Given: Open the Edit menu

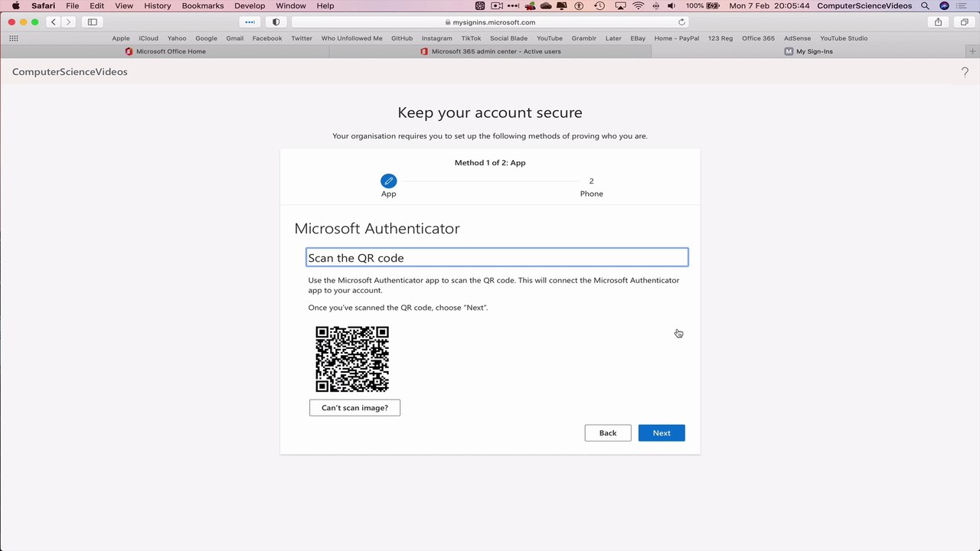Looking at the screenshot, I should click(96, 5).
